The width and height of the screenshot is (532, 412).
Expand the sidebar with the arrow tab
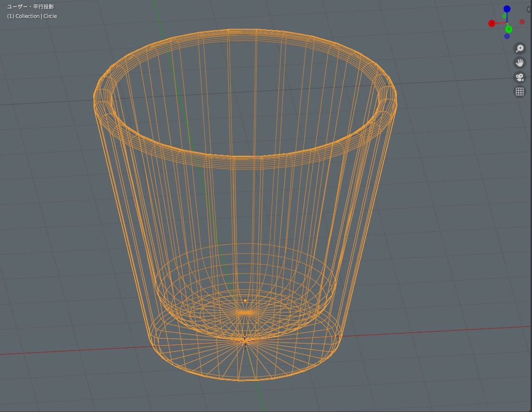[529, 9]
